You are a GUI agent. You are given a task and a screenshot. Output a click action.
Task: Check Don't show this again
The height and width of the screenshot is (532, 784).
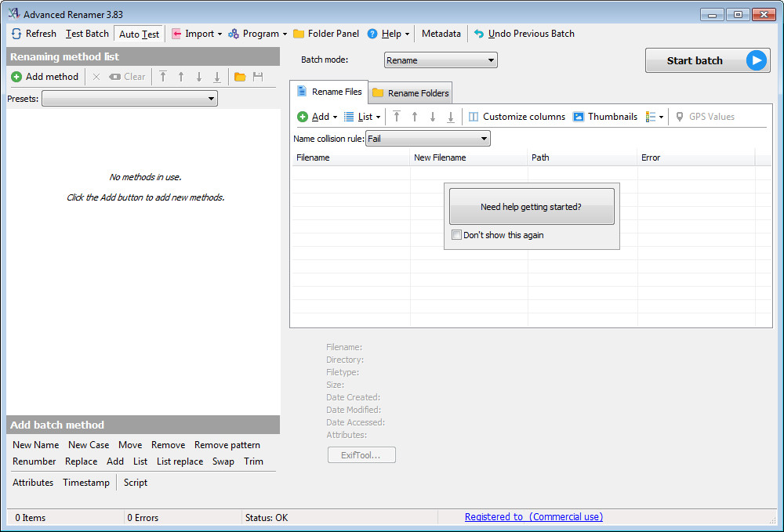(x=456, y=235)
